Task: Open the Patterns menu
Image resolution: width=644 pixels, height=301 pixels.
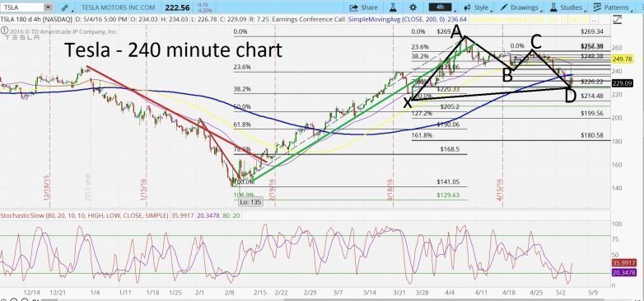Action: click(611, 7)
